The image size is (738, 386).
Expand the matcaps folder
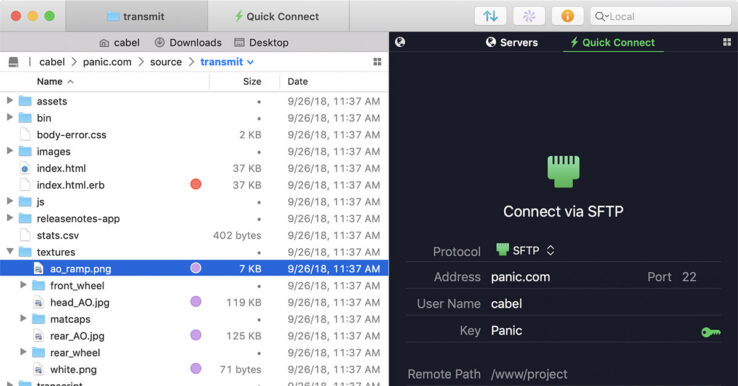click(23, 319)
